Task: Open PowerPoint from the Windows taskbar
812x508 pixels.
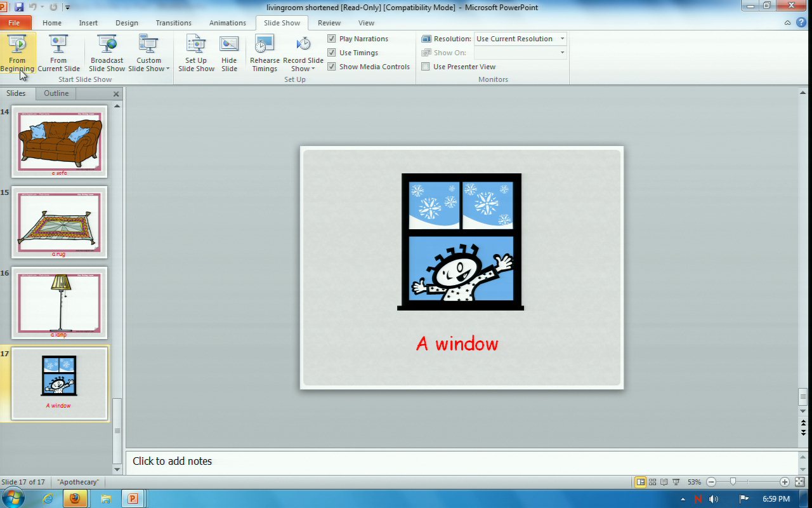Action: [x=133, y=498]
